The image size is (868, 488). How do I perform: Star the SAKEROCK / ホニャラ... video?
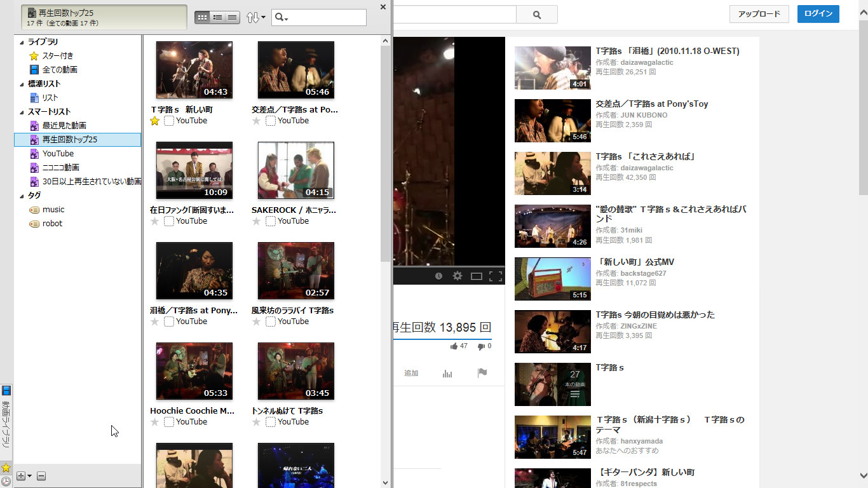(257, 221)
